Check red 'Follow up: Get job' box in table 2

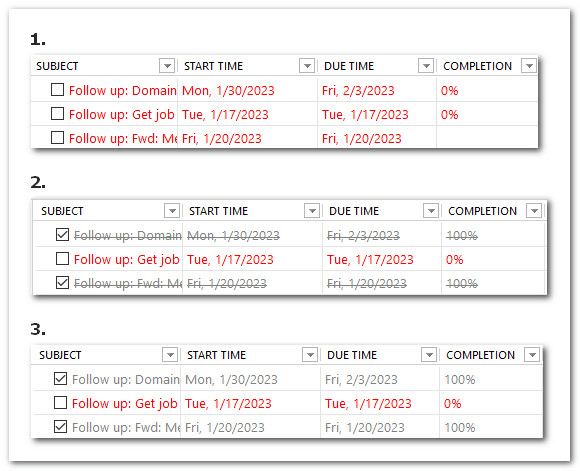62,259
